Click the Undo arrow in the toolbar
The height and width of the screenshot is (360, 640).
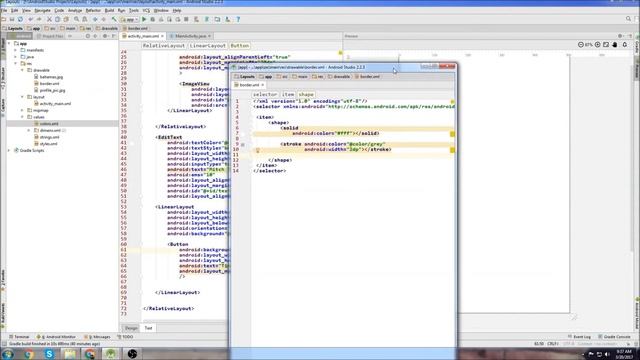31,19
